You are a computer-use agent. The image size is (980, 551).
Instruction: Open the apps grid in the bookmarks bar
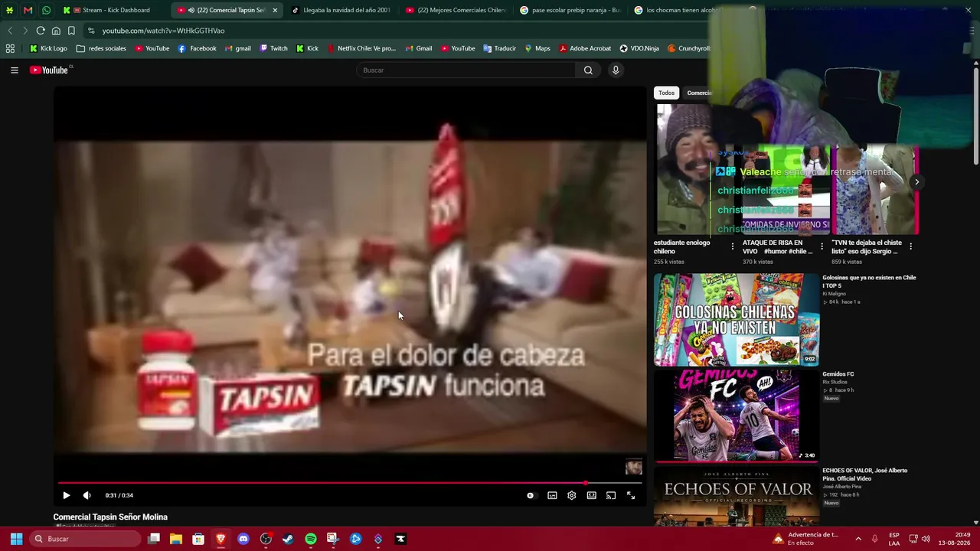pyautogui.click(x=10, y=48)
